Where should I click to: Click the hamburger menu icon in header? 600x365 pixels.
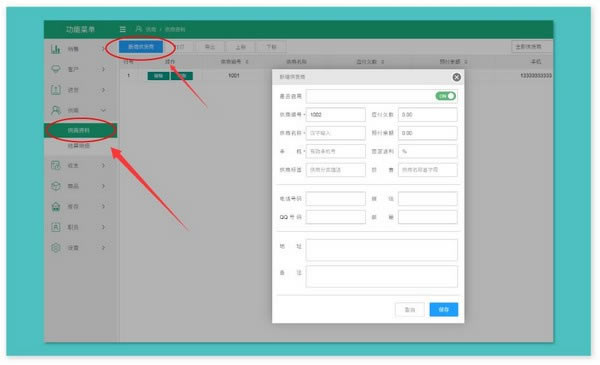coord(122,29)
